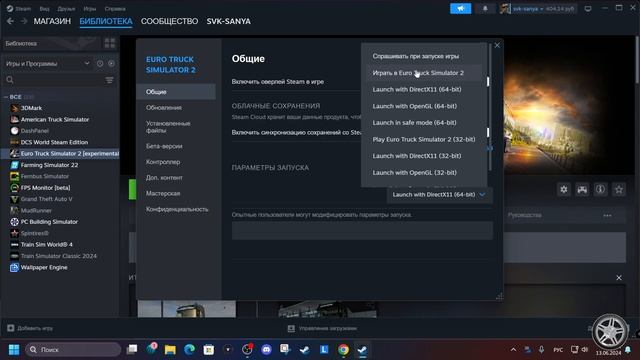
Task: Select Wallpaper Engine in library
Action: 44,268
